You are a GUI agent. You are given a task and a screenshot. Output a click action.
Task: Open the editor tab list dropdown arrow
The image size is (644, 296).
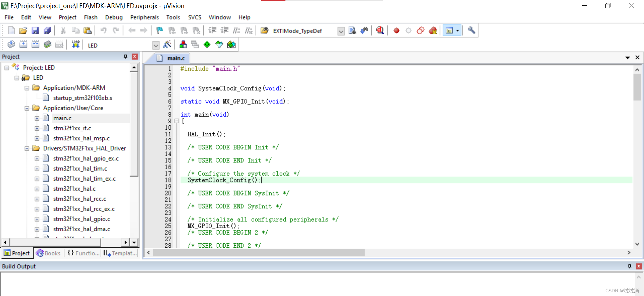(627, 58)
